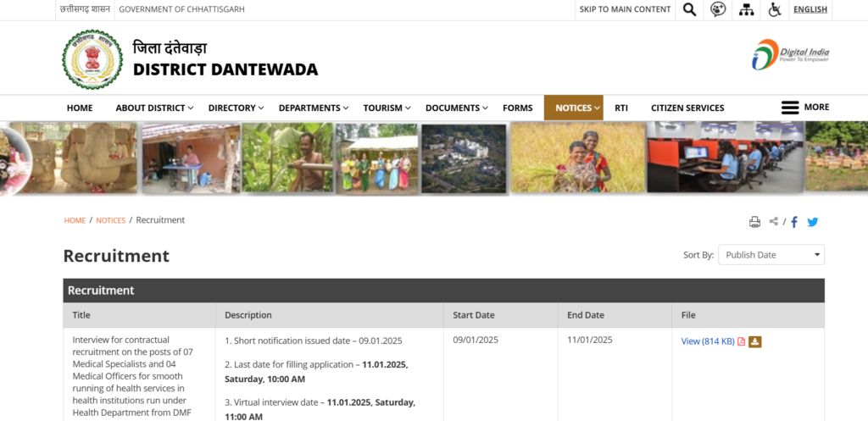
Task: Expand the DEPARTMENTS menu
Action: pos(314,108)
